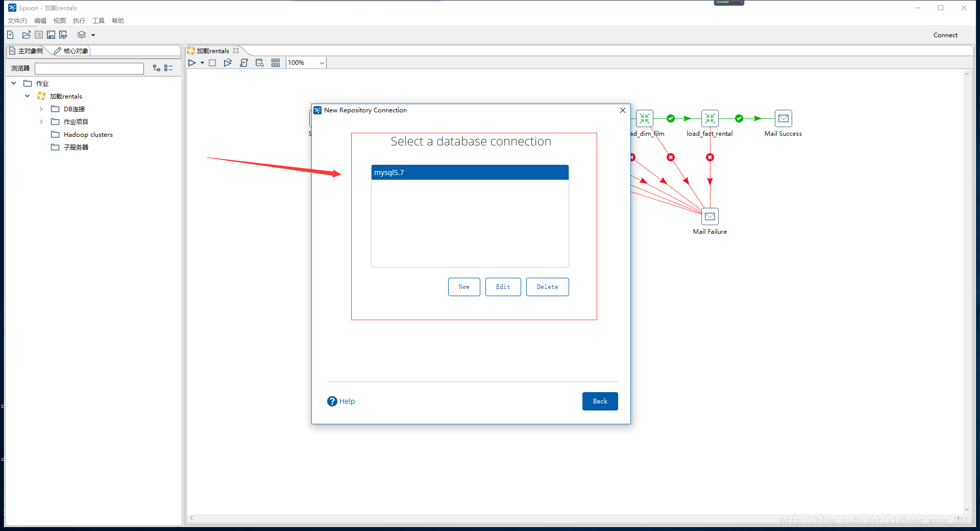Viewport: 980px width, 531px height.
Task: Click the collapse all tree icon
Action: click(x=168, y=68)
